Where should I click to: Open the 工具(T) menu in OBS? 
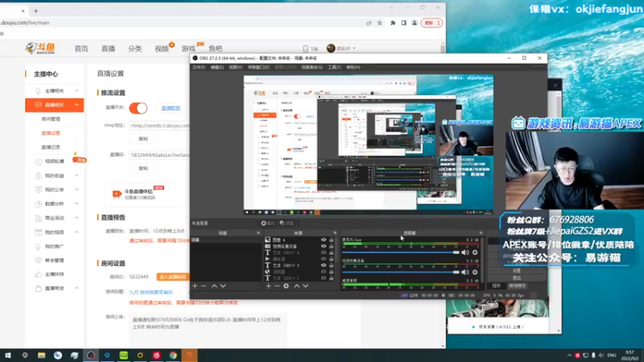coord(334,68)
